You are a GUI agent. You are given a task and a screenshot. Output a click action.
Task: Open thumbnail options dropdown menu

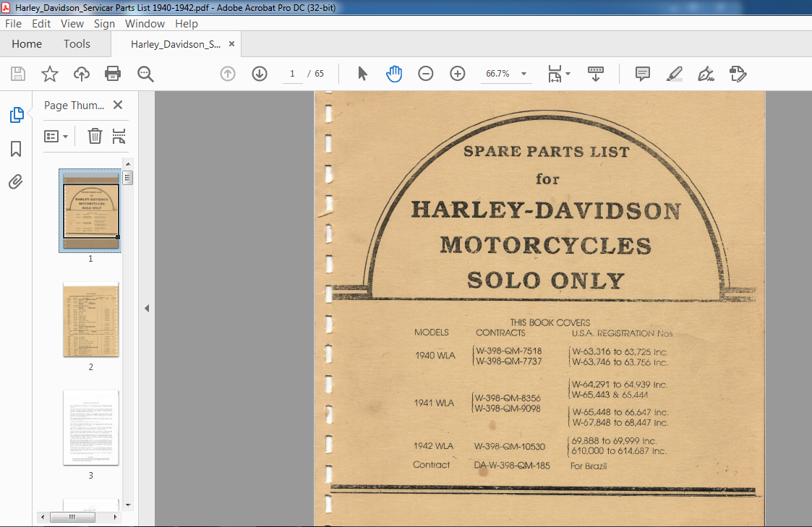[x=56, y=137]
